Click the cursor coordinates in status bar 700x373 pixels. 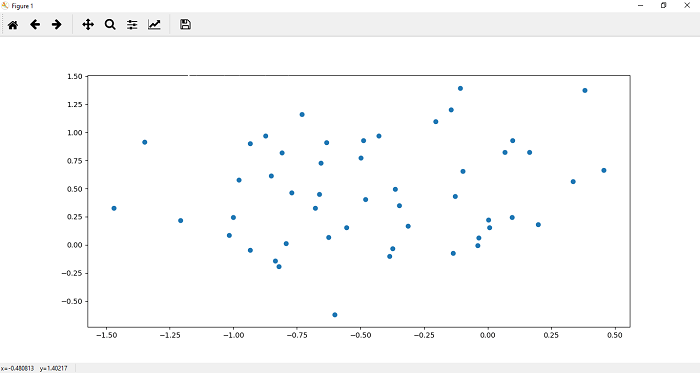(x=34, y=369)
